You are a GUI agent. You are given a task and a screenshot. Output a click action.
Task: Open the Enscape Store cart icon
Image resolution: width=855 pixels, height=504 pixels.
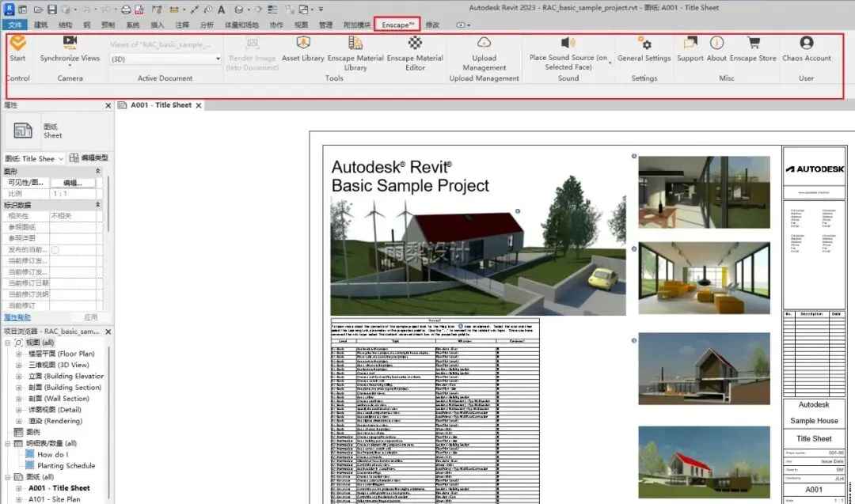point(753,43)
